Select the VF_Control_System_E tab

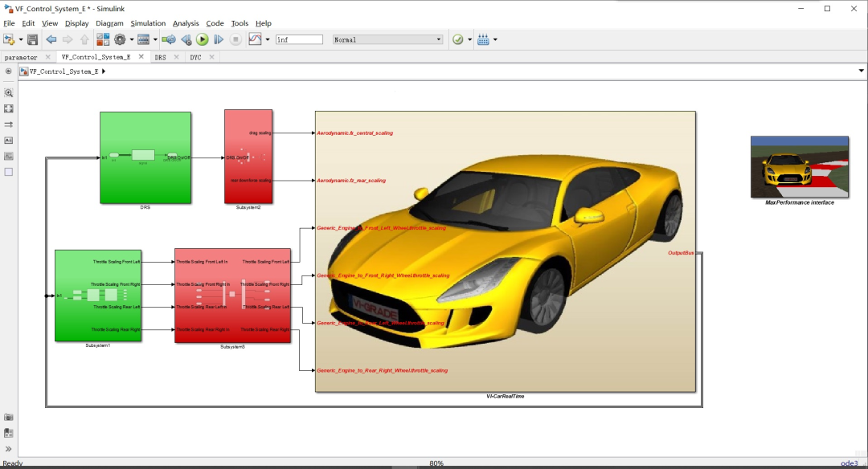click(x=96, y=57)
